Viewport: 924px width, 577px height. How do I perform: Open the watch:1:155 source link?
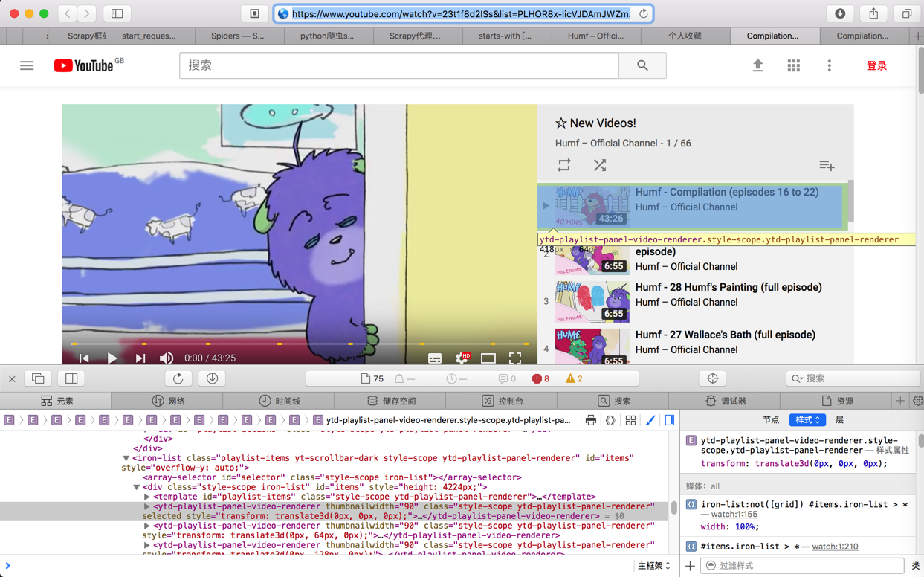734,515
